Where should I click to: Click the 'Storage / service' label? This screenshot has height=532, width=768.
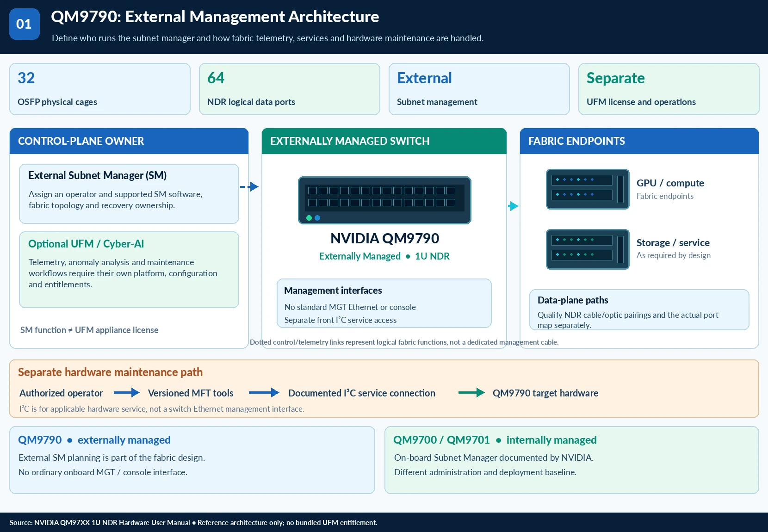coord(673,243)
